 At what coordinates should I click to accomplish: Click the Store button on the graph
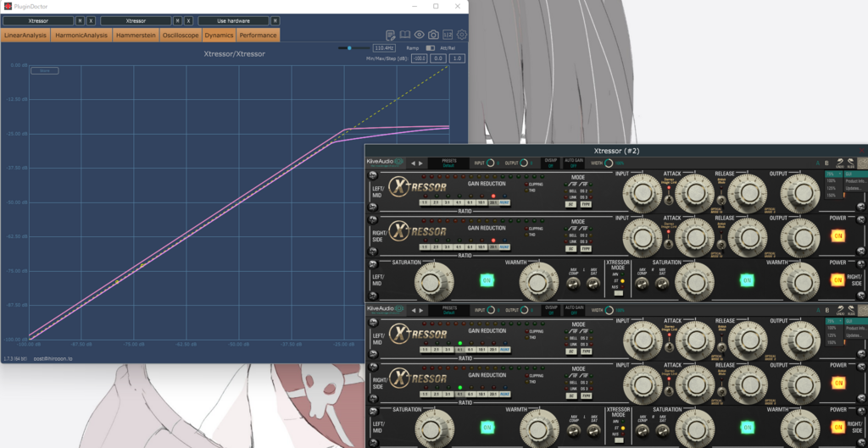tap(45, 71)
